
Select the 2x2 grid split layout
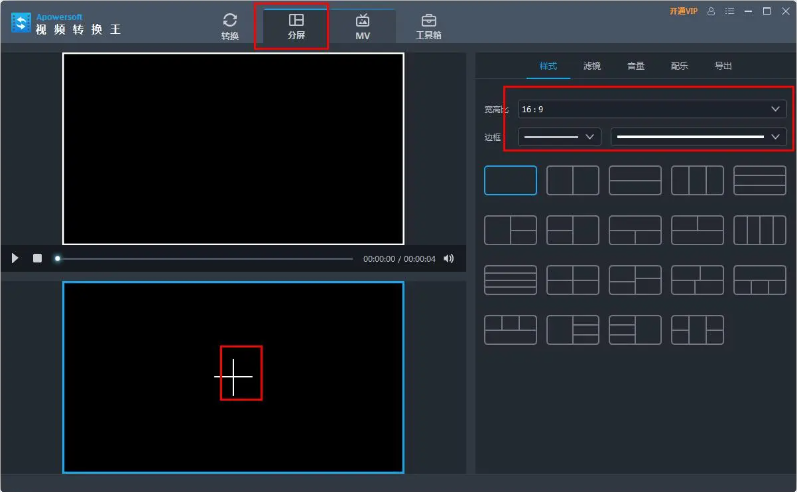tap(572, 280)
